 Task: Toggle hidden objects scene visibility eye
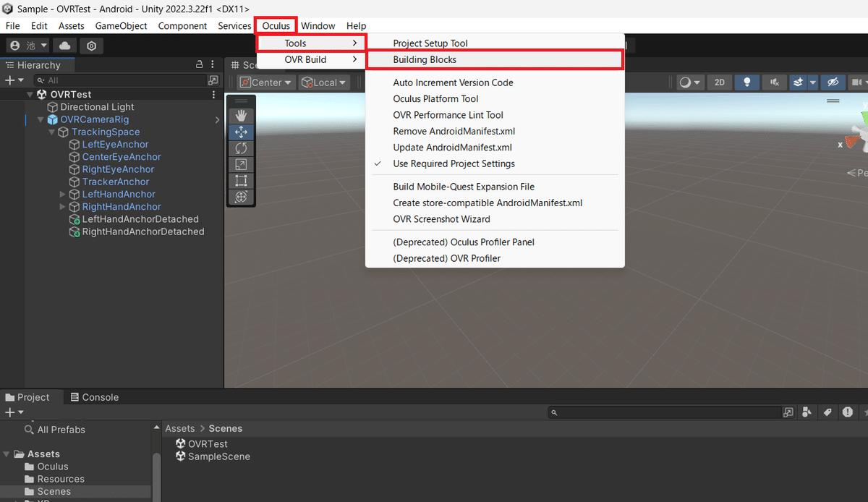coord(833,82)
